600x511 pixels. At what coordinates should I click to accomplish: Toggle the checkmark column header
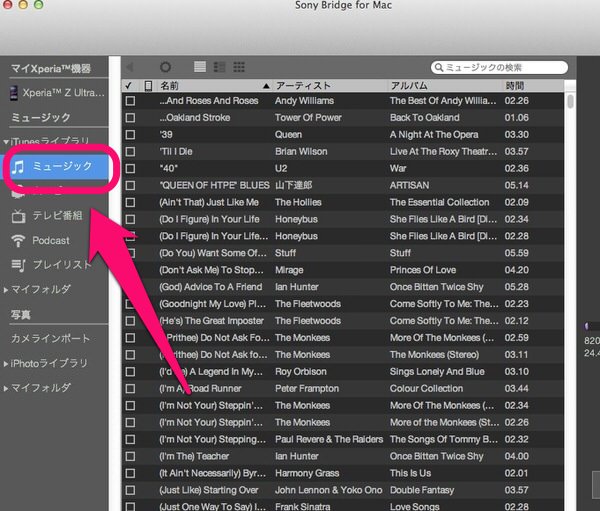point(129,86)
